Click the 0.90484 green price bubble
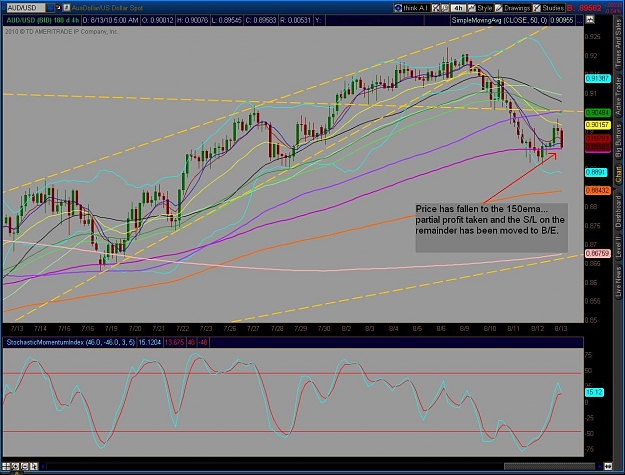 click(597, 113)
